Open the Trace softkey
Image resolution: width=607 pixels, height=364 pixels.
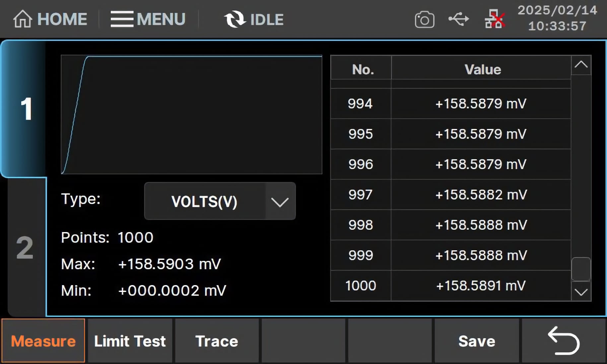(217, 341)
